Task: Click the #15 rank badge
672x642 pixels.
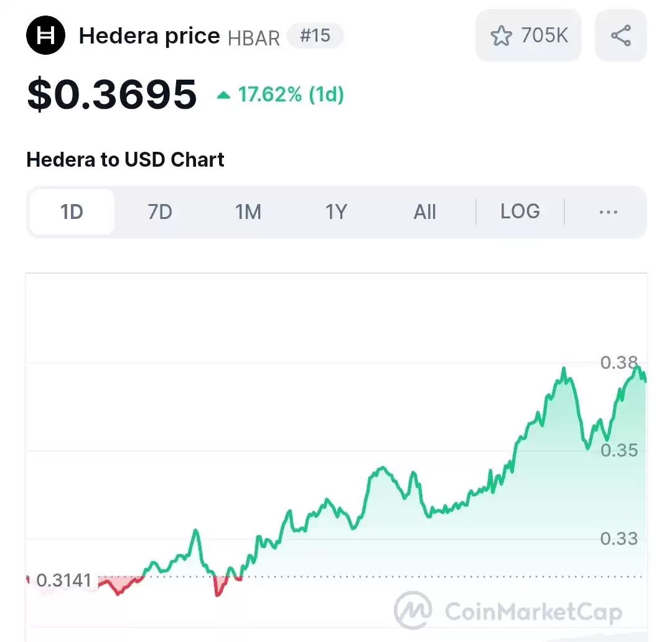Action: tap(315, 35)
